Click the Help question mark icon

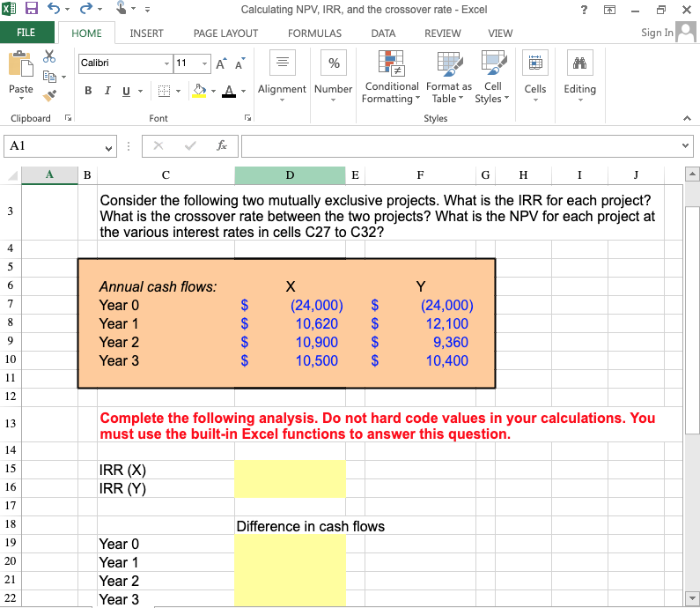(x=584, y=10)
